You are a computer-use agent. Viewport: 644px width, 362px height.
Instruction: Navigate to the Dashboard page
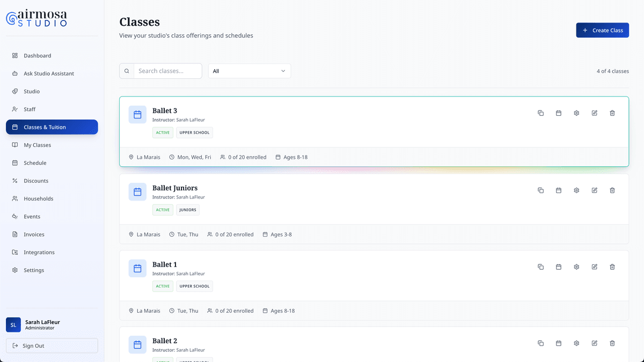tap(37, 55)
